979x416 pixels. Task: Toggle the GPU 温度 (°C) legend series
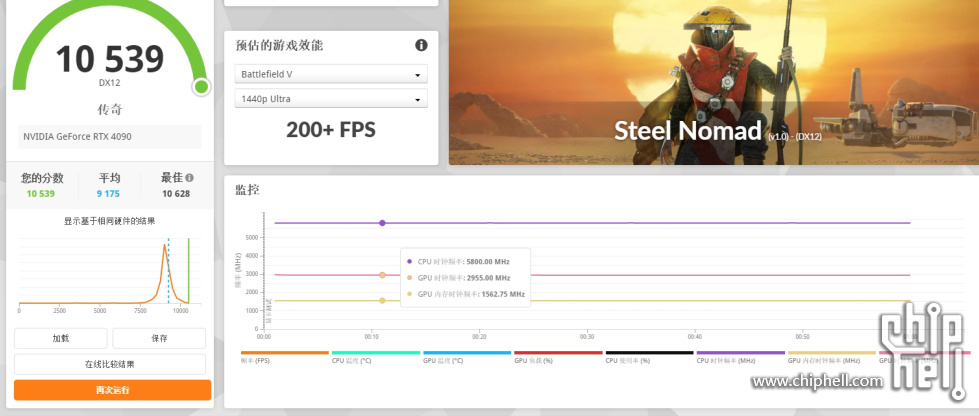466,357
